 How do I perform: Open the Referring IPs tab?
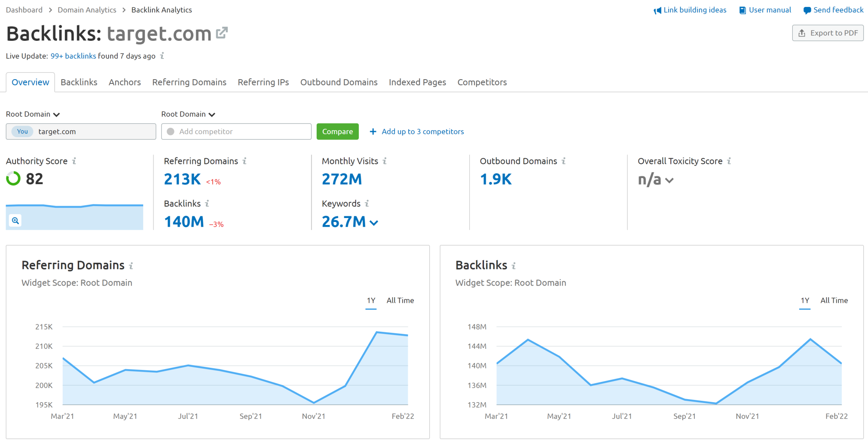263,82
